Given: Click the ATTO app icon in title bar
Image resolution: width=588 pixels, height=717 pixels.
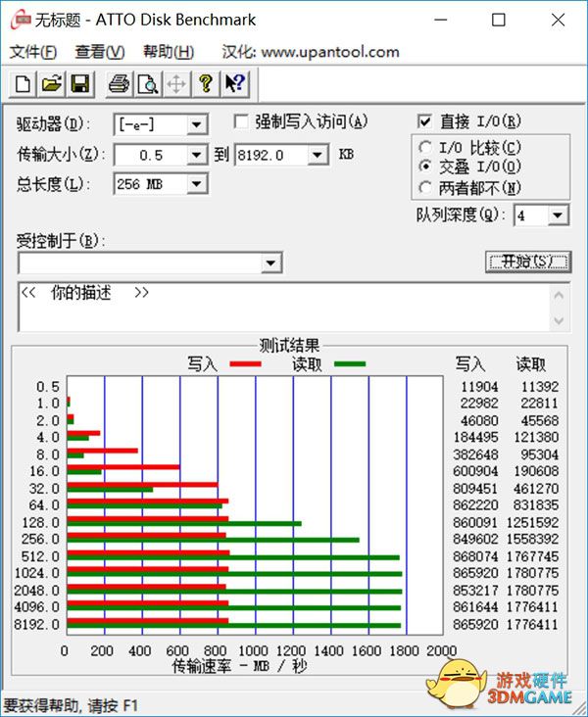Looking at the screenshot, I should tap(21, 21).
